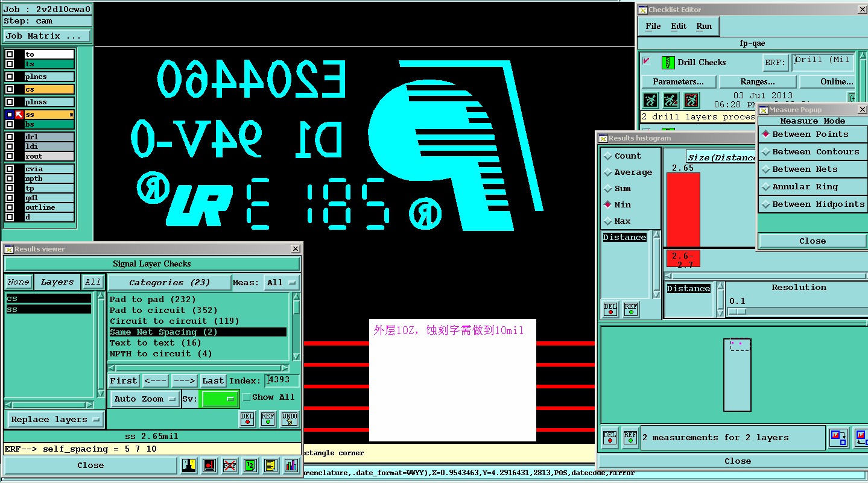Click the first running-man run icon in Checklist Editor
The width and height of the screenshot is (868, 483).
point(650,99)
